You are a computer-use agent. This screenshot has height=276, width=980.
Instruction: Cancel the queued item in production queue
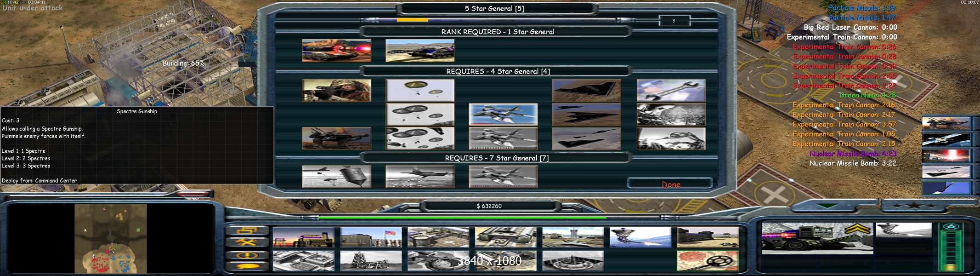coord(903,230)
